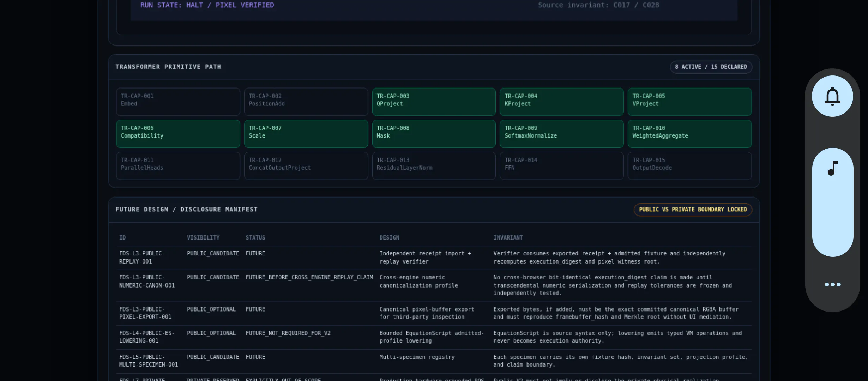This screenshot has width=868, height=381.
Task: Choose the TR-CAP-010 WeightedAggregate card
Action: pyautogui.click(x=689, y=134)
